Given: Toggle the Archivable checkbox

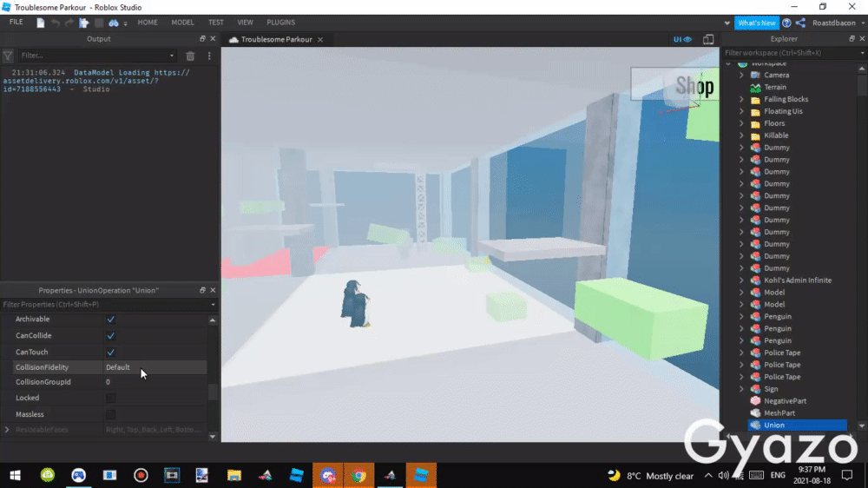Looking at the screenshot, I should [x=111, y=319].
